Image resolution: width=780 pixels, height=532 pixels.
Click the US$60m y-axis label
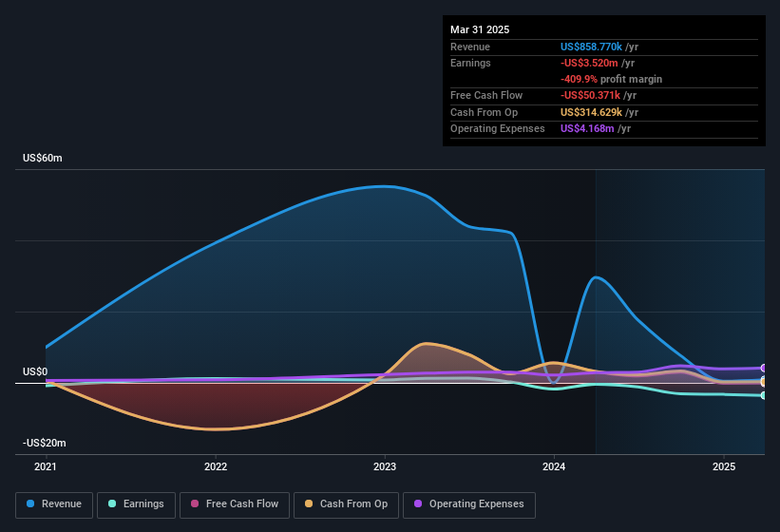pyautogui.click(x=43, y=158)
